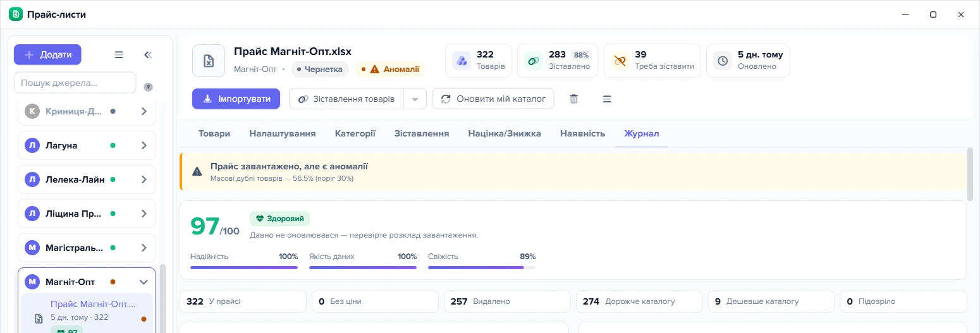Click the clock icon for Оновлено
Image resolution: width=980 pixels, height=333 pixels.
[x=723, y=61]
